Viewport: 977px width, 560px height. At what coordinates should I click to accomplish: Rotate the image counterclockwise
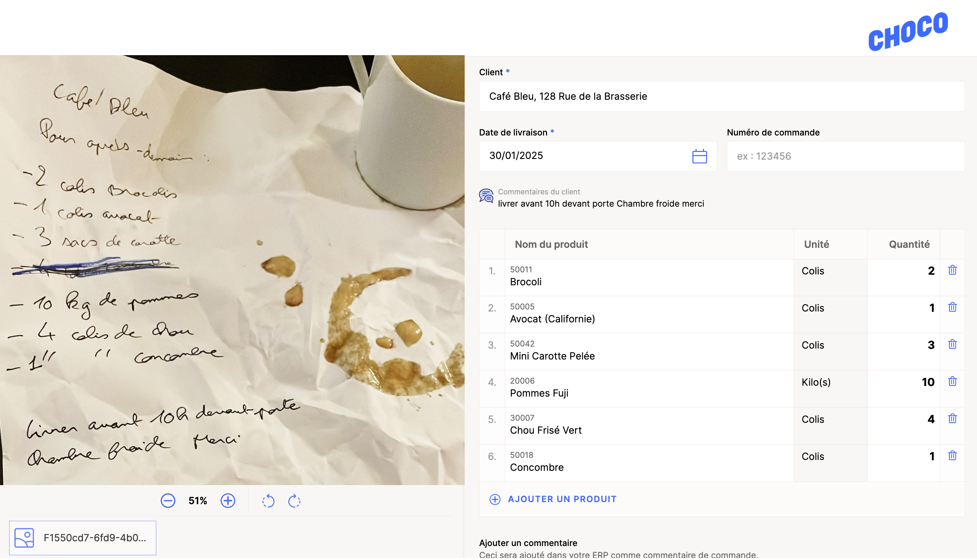pos(268,501)
